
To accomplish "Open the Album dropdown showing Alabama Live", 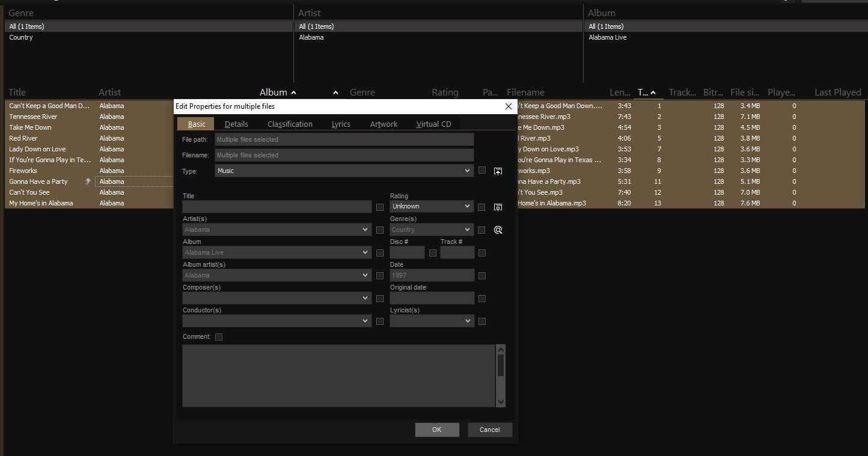I will 277,252.
